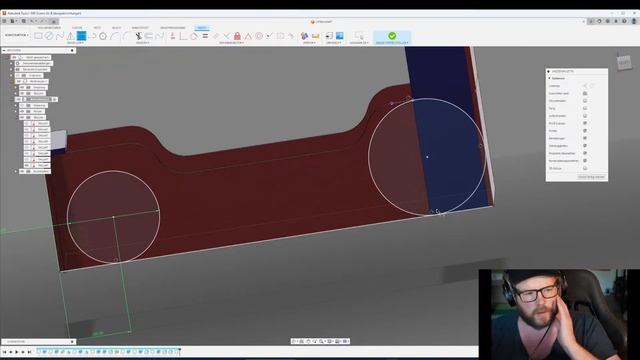The width and height of the screenshot is (640, 360).
Task: Toggle the Aufteilvorschau checkbox
Action: 585,116
